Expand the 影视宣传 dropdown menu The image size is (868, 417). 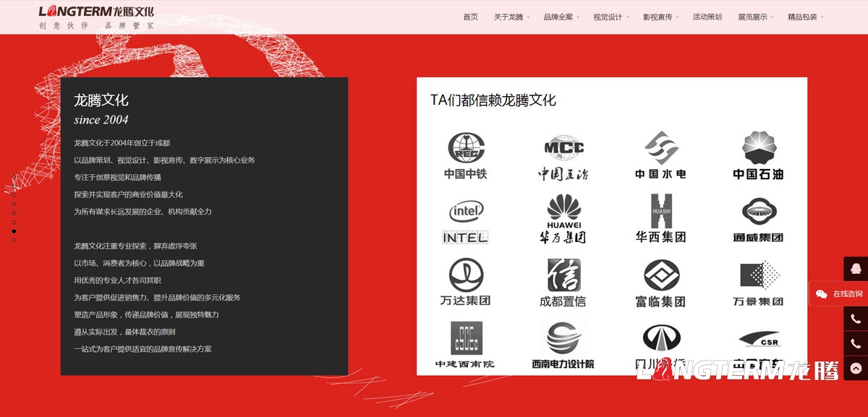[660, 17]
